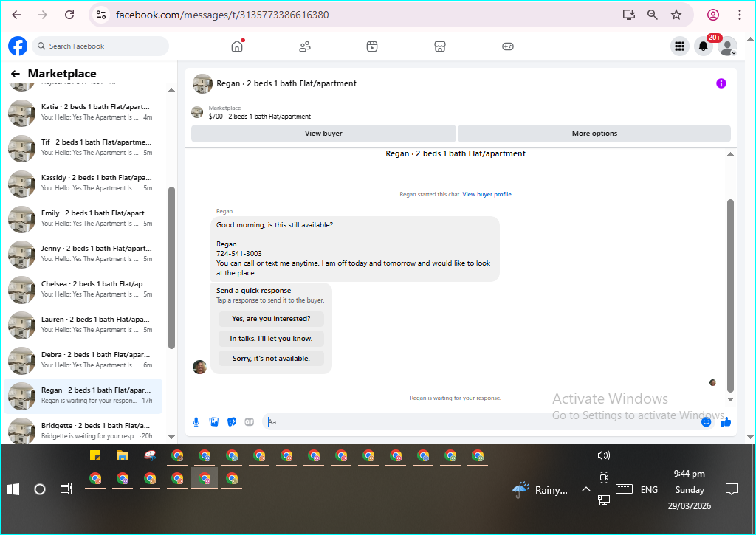Image resolution: width=756 pixels, height=535 pixels.
Task: Open Debra's apartment conversation
Action: click(83, 360)
